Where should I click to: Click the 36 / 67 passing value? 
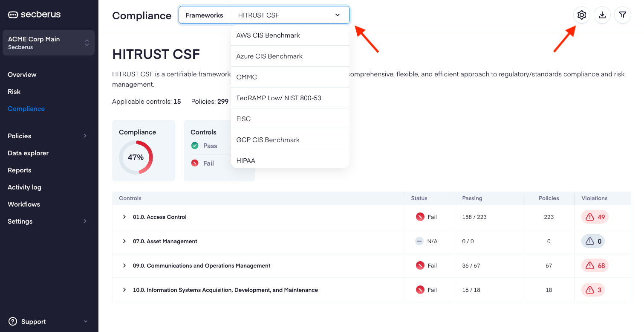tap(471, 265)
